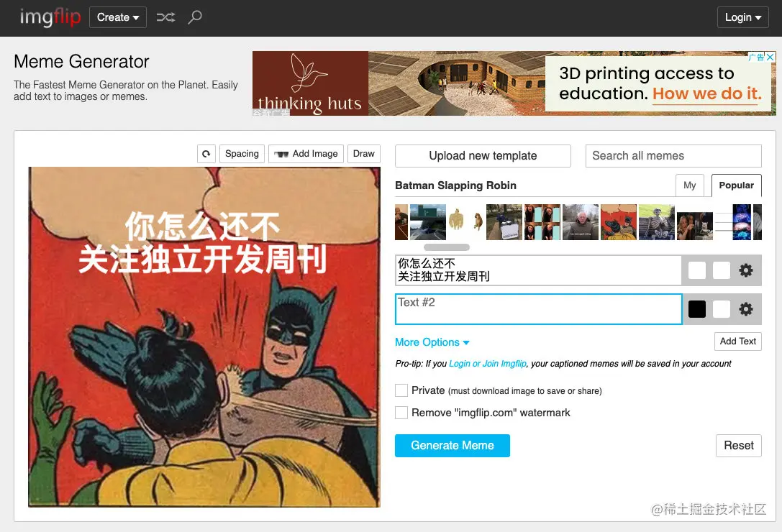Viewport: 782px width, 532px height.
Task: Click Upload new template button
Action: click(483, 156)
